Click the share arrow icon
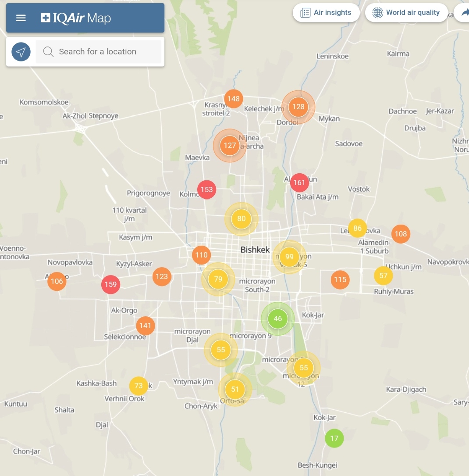469x476 pixels. click(463, 13)
